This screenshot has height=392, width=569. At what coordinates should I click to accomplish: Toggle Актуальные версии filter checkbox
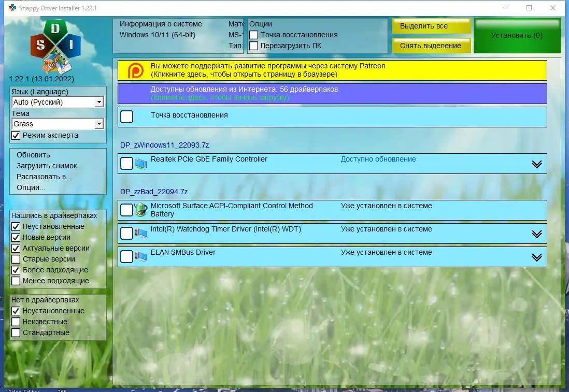pos(16,248)
